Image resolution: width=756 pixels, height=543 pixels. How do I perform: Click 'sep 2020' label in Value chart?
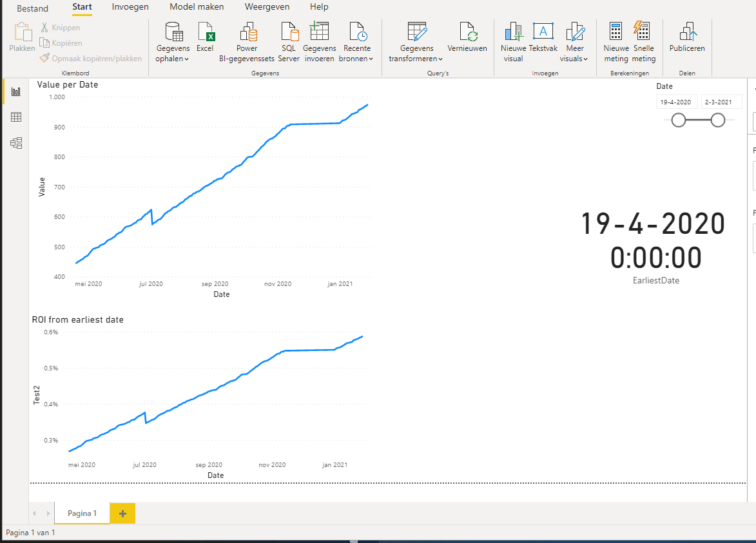coord(215,284)
